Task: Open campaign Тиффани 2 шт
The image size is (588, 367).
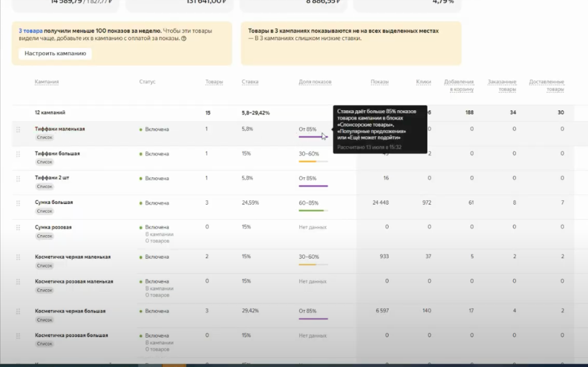Action: point(52,178)
